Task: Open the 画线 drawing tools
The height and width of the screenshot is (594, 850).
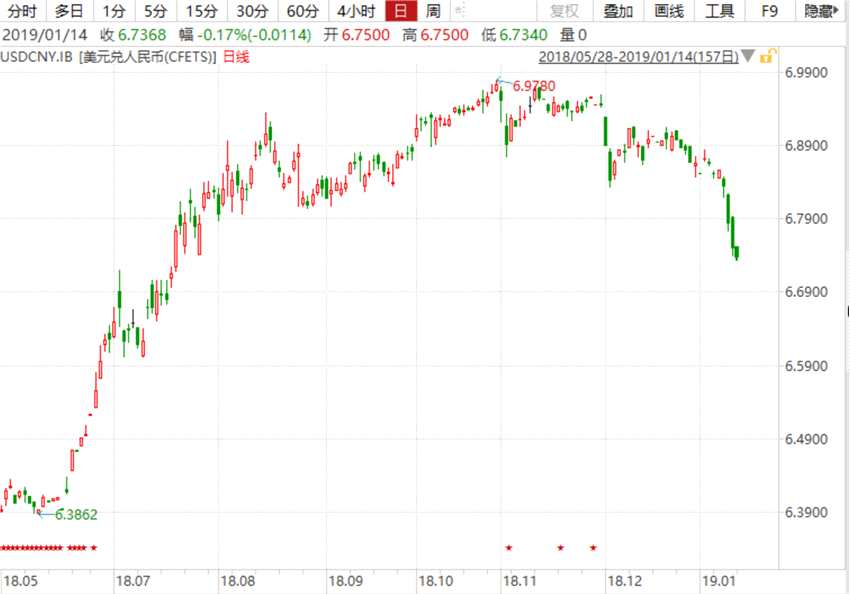Action: pos(669,11)
